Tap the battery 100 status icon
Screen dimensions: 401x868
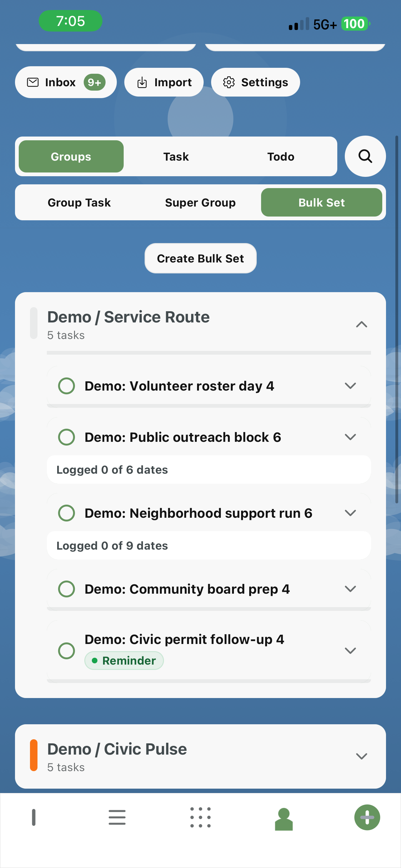click(355, 24)
